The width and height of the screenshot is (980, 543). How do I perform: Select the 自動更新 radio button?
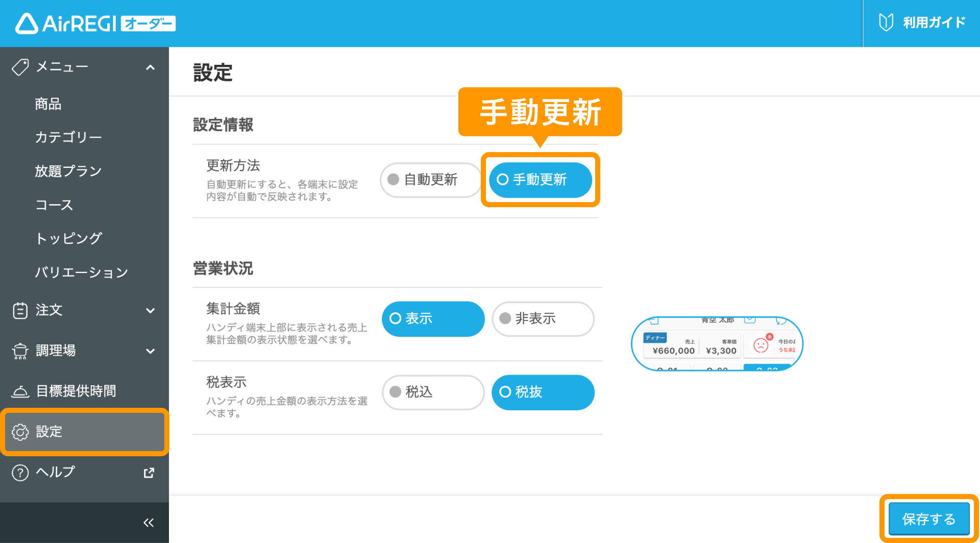coord(430,180)
